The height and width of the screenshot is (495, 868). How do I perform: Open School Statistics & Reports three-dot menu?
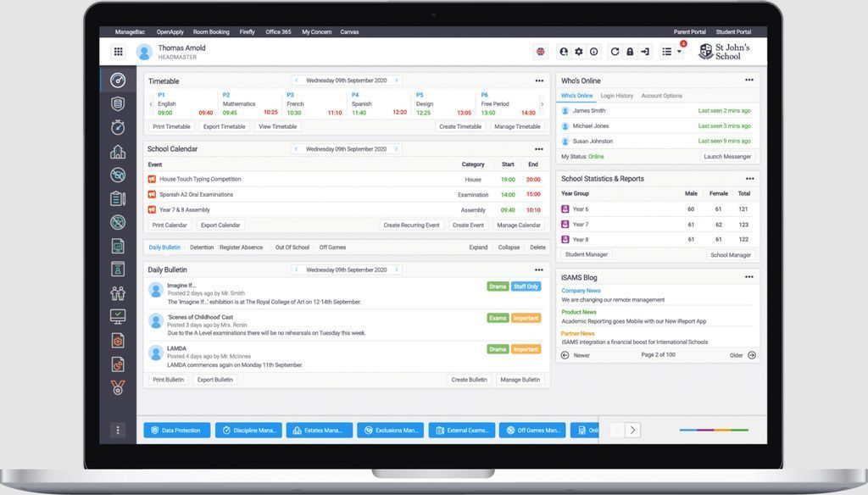point(749,178)
